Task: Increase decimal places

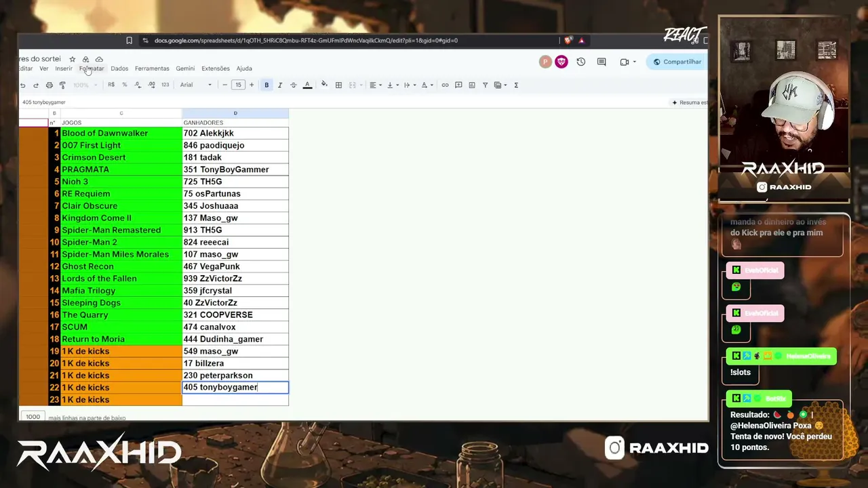Action: (151, 85)
